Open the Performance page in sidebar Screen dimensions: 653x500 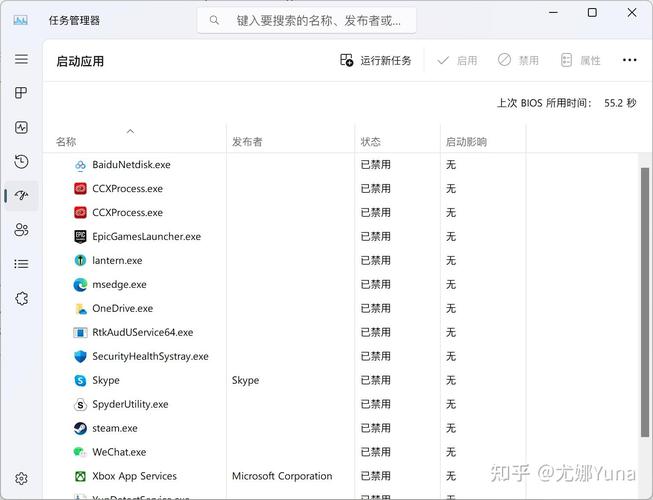[x=21, y=127]
